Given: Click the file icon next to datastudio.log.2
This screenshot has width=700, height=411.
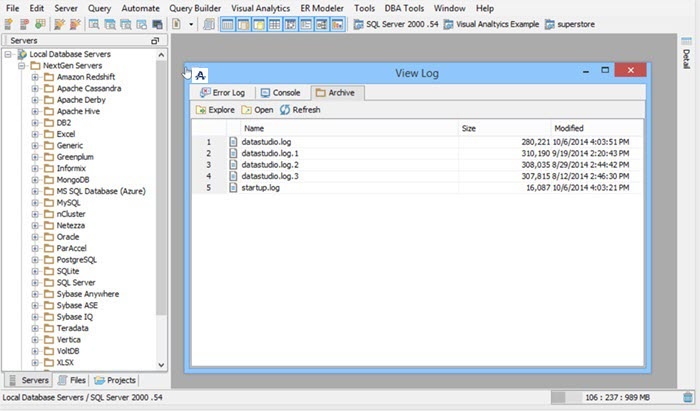Looking at the screenshot, I should tap(233, 165).
